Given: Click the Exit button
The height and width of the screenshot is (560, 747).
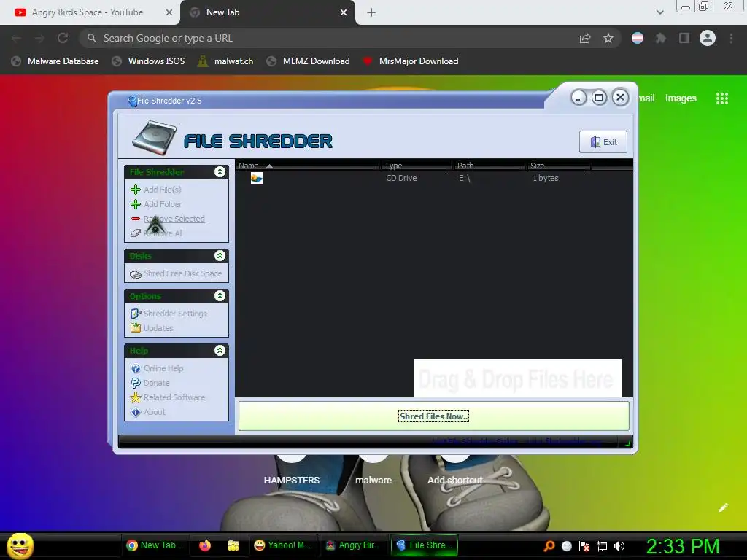Looking at the screenshot, I should tap(603, 142).
